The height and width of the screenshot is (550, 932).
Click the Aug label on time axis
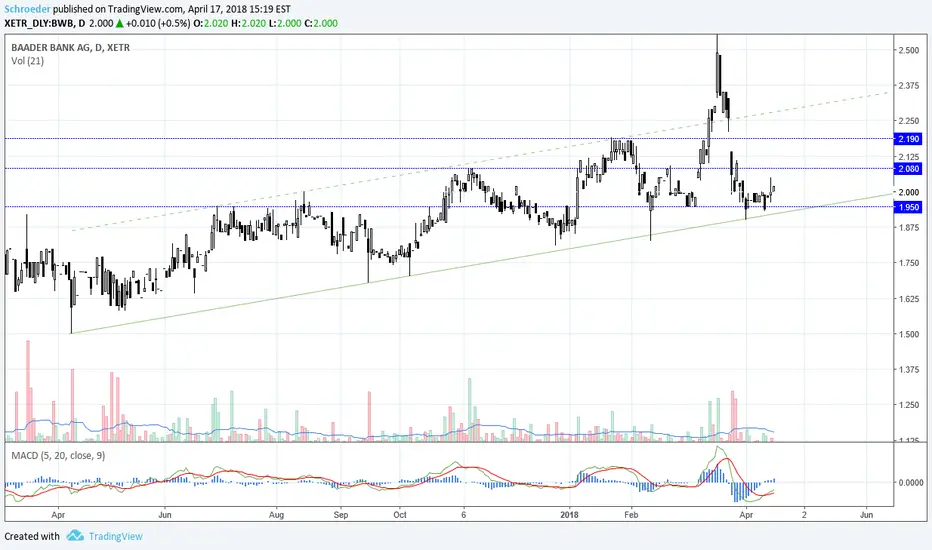(x=276, y=515)
